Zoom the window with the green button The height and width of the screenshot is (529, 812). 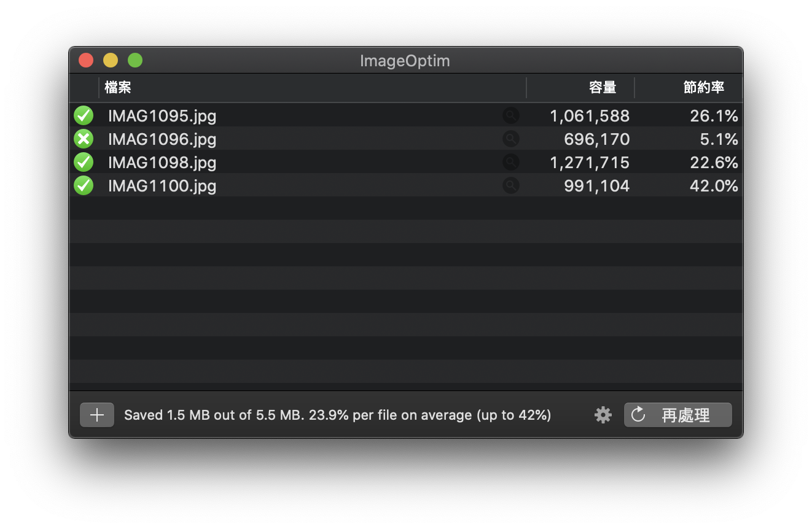[x=135, y=60]
